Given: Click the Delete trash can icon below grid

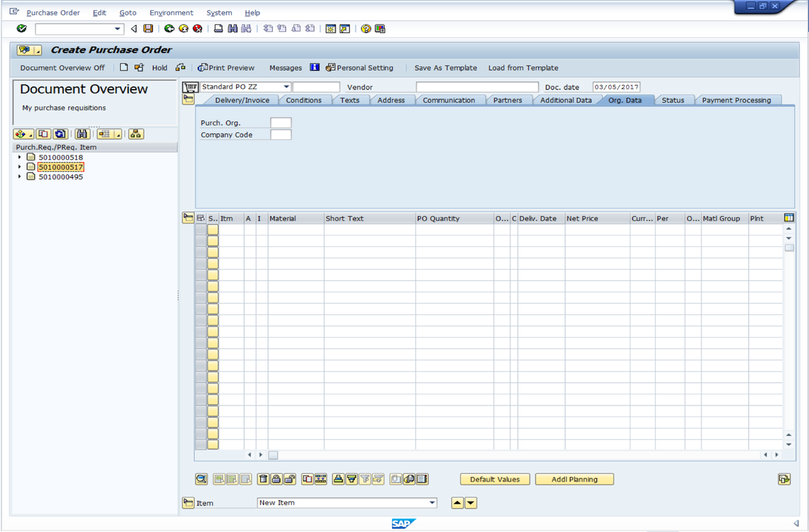Looking at the screenshot, I should point(264,479).
